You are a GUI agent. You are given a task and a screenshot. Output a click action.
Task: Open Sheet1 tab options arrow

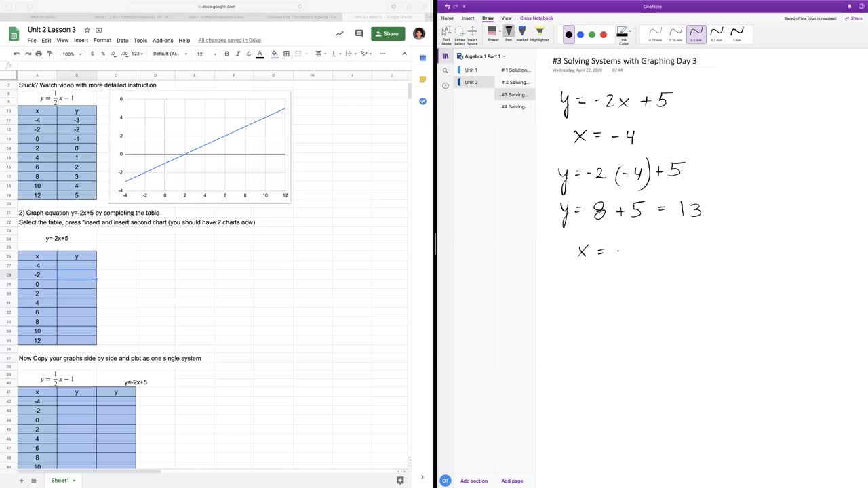point(74,481)
